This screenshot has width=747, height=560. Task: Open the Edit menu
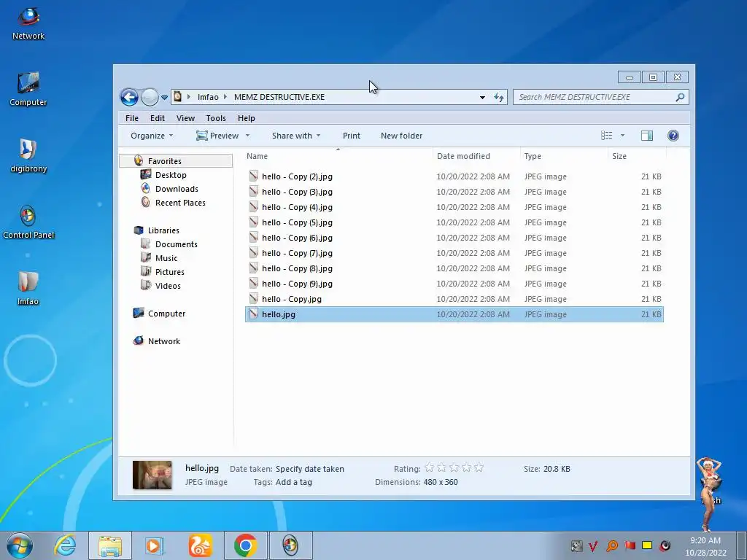158,118
